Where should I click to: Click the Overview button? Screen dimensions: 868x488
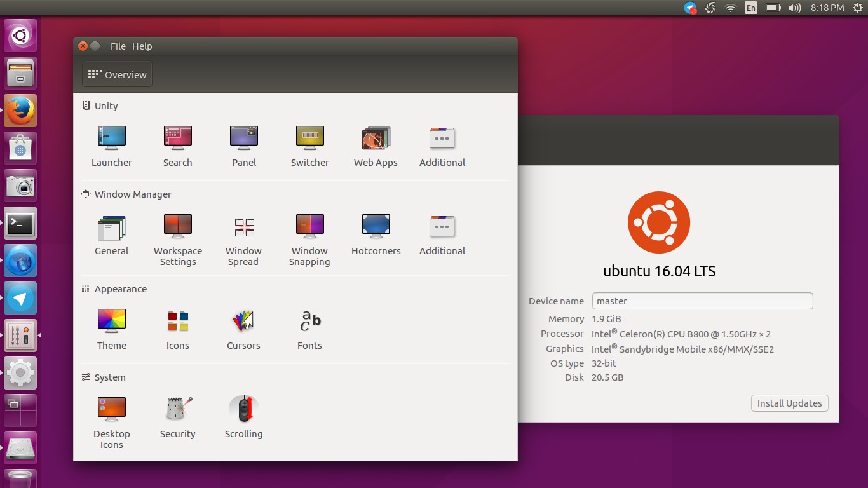(x=117, y=74)
